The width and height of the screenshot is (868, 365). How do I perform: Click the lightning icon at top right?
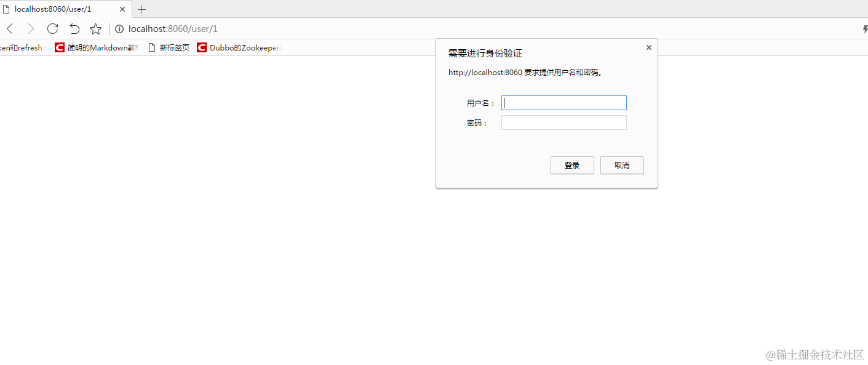[x=864, y=28]
